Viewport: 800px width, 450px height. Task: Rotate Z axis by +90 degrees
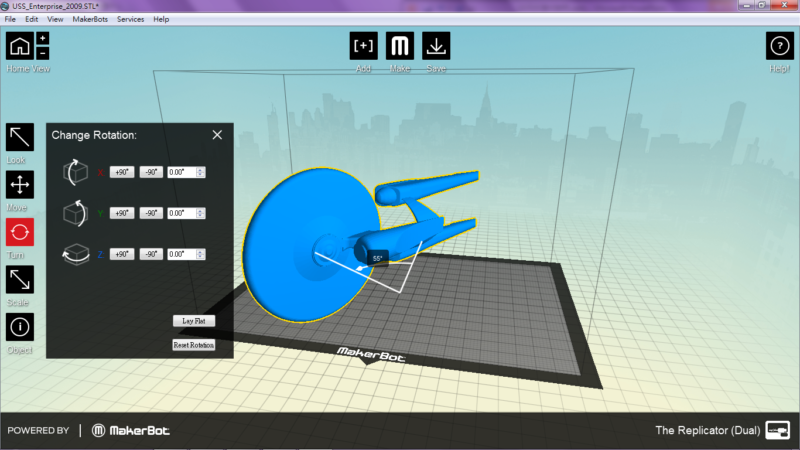tap(122, 254)
